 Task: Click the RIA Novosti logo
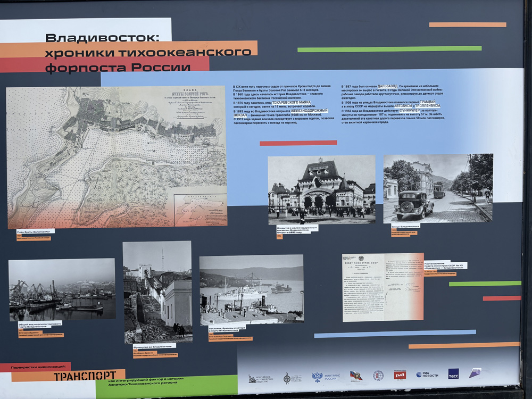pos(428,375)
